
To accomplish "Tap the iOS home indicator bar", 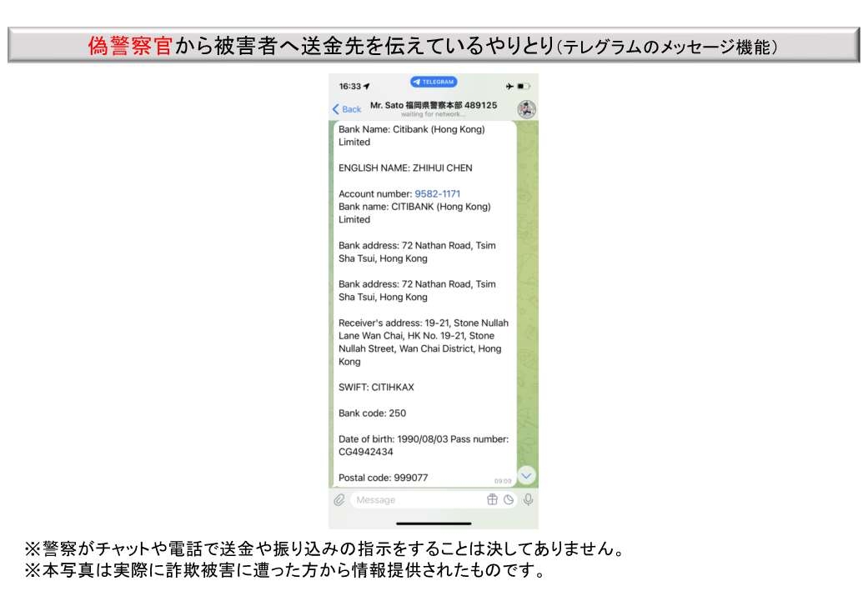I will [x=434, y=523].
